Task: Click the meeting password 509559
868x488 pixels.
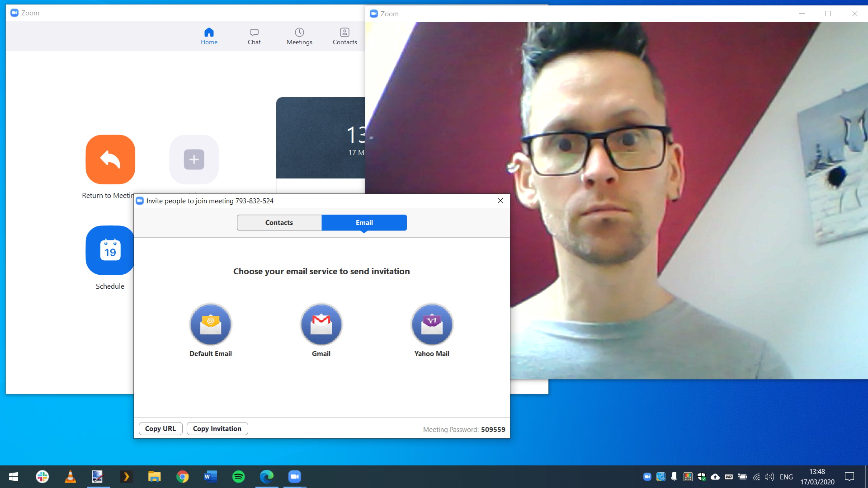Action: (493, 430)
